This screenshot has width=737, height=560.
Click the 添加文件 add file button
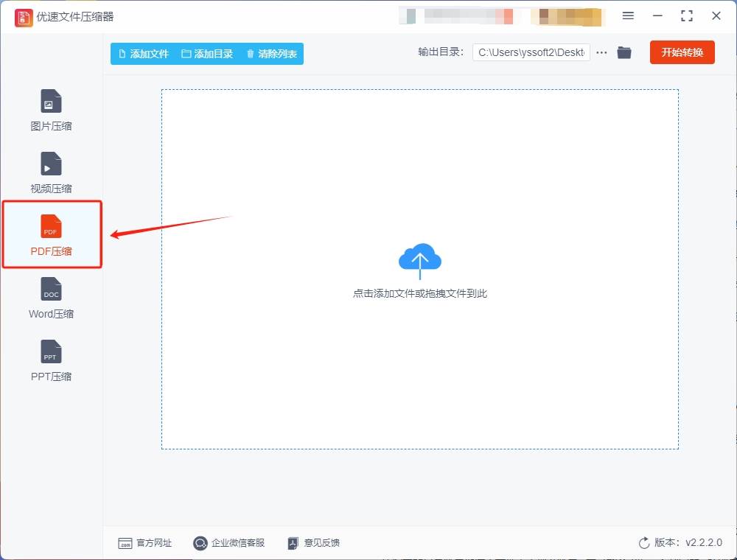coord(144,54)
